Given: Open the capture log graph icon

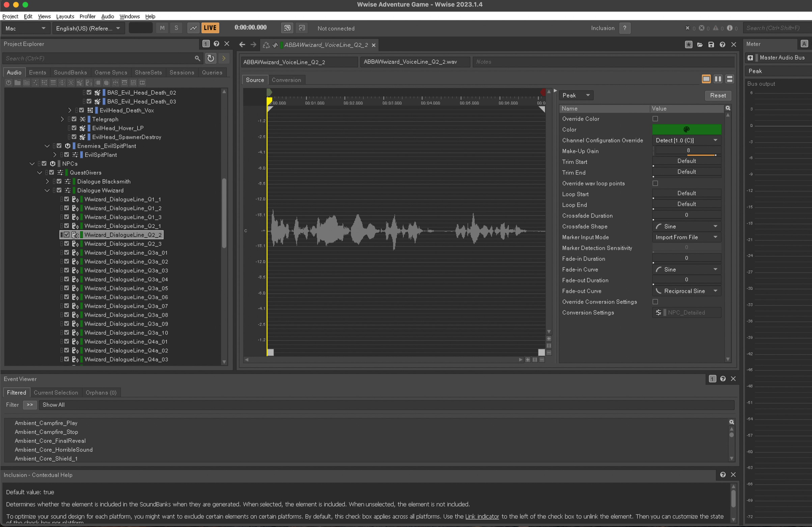Looking at the screenshot, I should click(x=193, y=28).
